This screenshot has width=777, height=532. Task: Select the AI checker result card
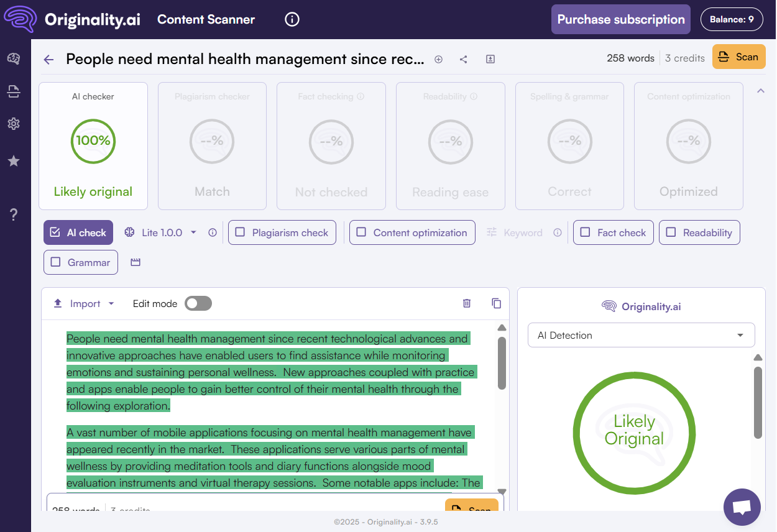coord(93,146)
